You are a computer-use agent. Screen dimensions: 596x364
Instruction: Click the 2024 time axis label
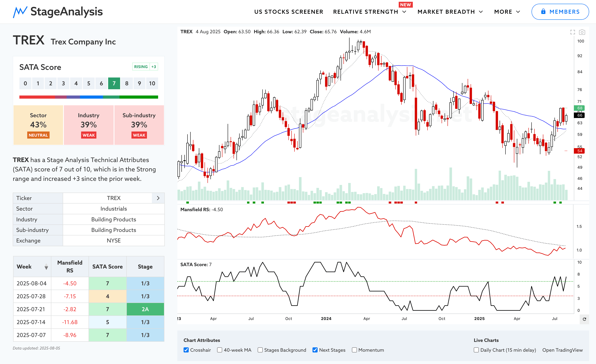pos(326,319)
